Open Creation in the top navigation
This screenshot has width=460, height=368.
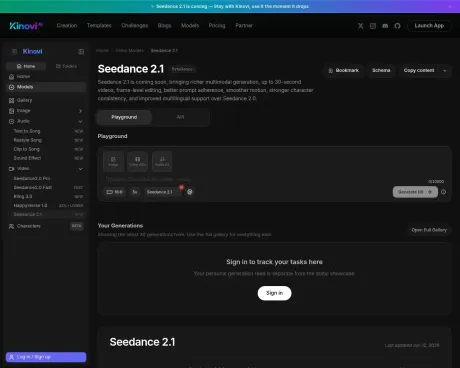(x=67, y=26)
